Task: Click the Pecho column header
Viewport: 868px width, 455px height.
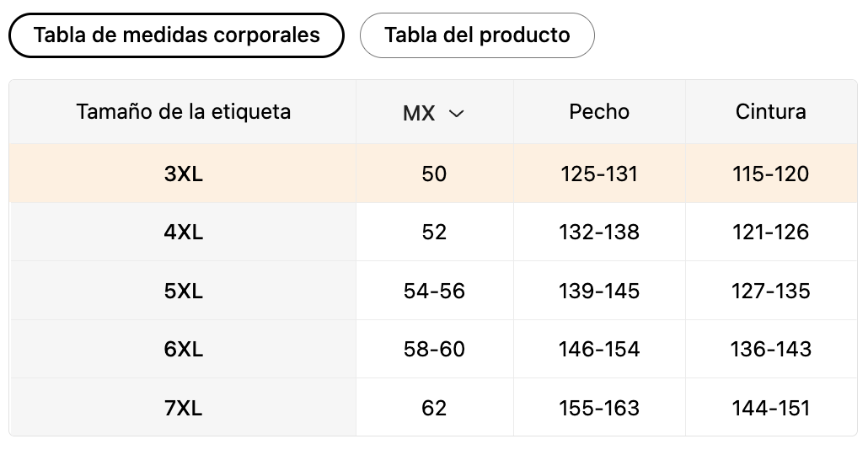Action: (x=599, y=112)
